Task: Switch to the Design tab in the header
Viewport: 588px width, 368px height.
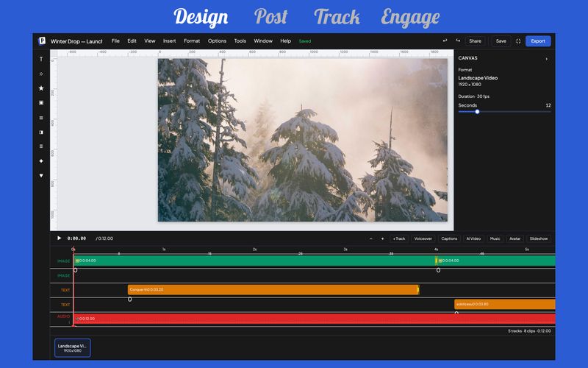Action: click(x=201, y=17)
